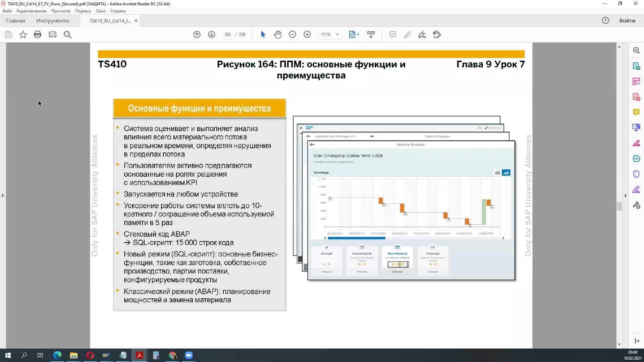Click the Share file toolbar icon
This screenshot has height=362, width=644.
pyautogui.click(x=437, y=35)
